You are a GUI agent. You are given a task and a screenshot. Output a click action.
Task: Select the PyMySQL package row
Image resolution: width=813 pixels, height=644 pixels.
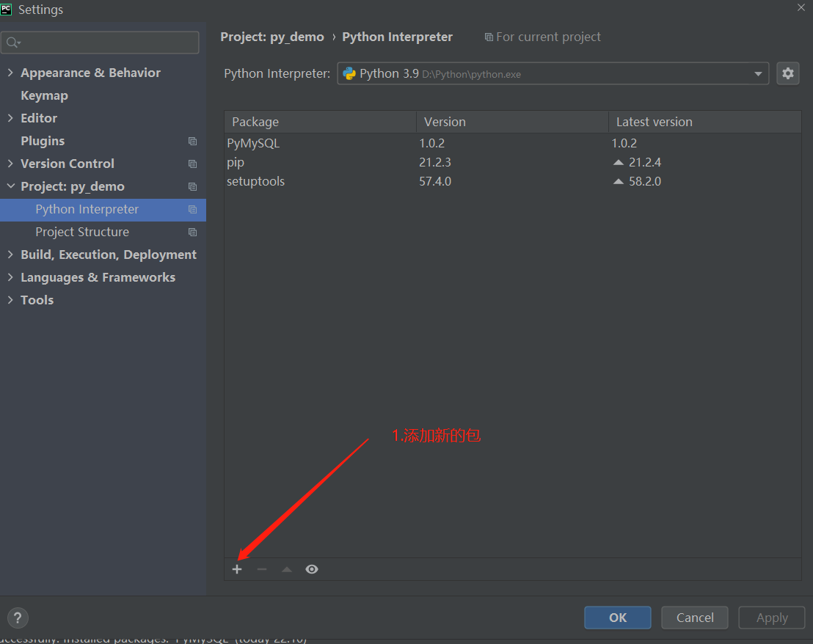point(513,143)
